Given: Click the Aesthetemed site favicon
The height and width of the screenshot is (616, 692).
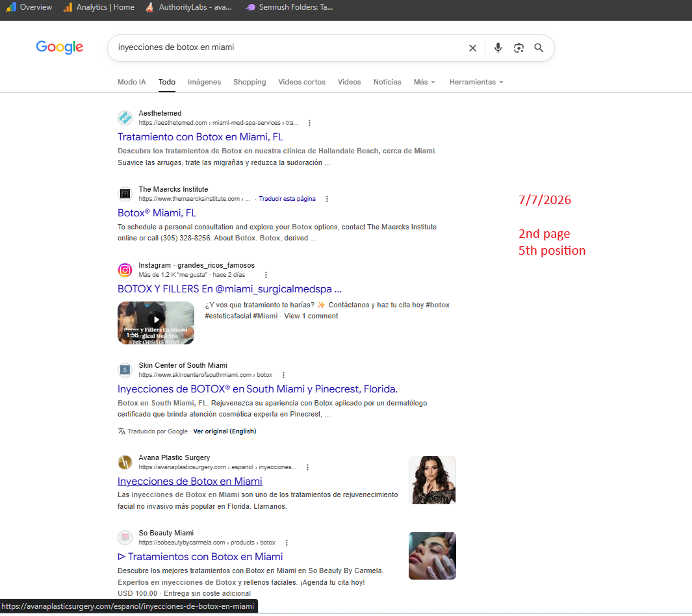Looking at the screenshot, I should pyautogui.click(x=125, y=118).
